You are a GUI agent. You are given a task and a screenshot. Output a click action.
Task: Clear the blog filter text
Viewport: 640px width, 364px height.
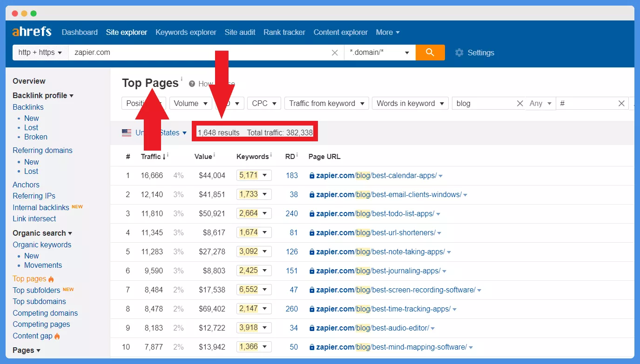click(520, 103)
